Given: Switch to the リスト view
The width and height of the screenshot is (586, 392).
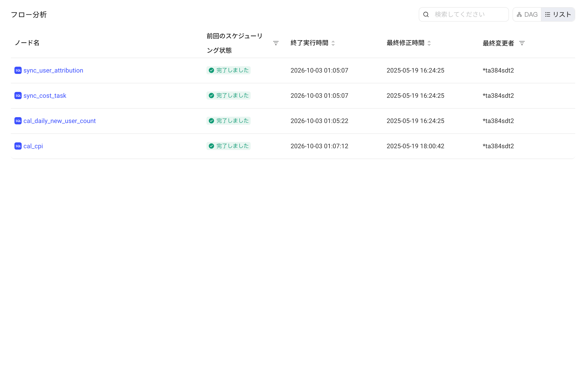Looking at the screenshot, I should pyautogui.click(x=558, y=14).
